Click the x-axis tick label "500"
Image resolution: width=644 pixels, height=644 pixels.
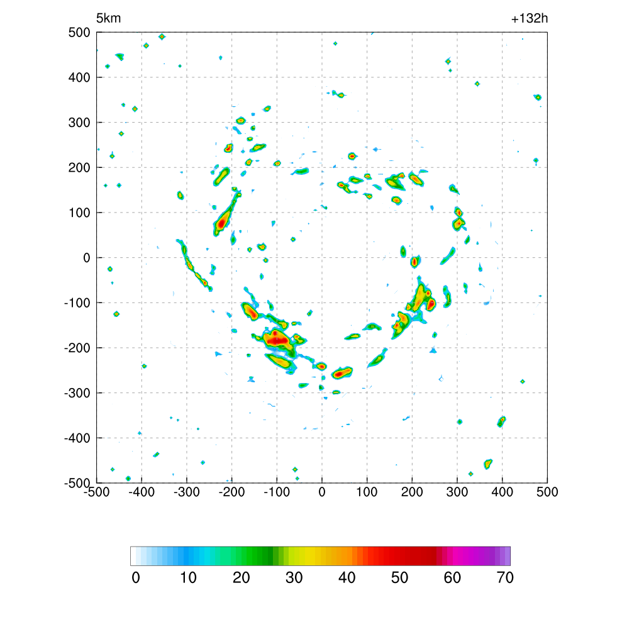pos(547,492)
